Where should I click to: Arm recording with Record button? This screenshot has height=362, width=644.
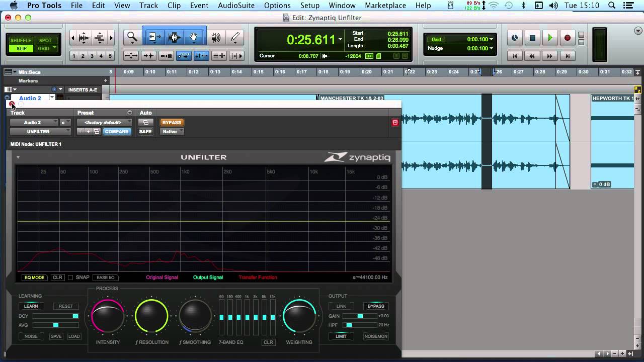click(567, 38)
